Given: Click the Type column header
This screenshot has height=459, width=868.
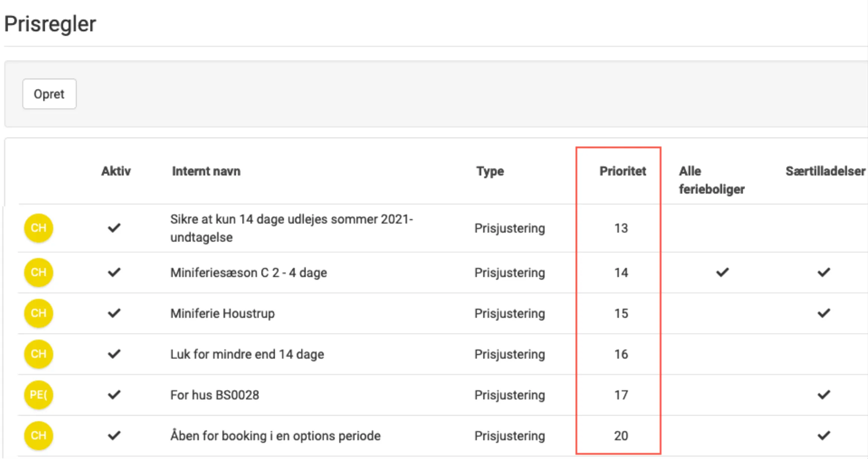Looking at the screenshot, I should coord(490,171).
